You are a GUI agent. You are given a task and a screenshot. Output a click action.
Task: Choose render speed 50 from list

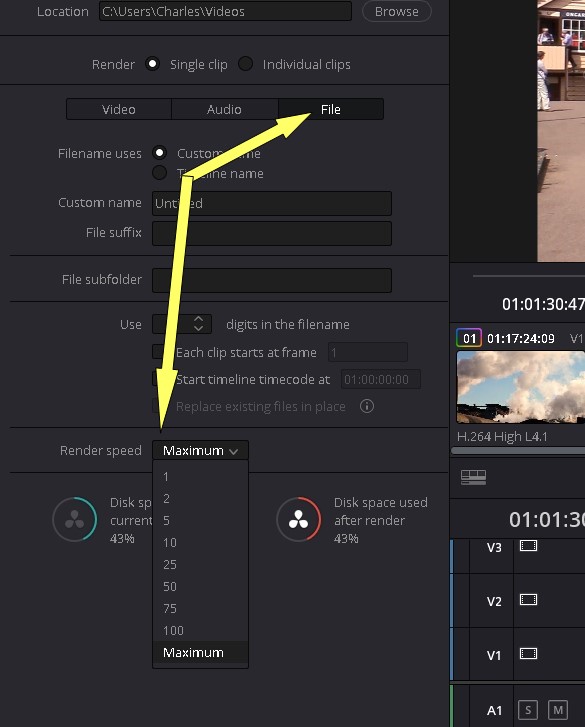coord(200,587)
